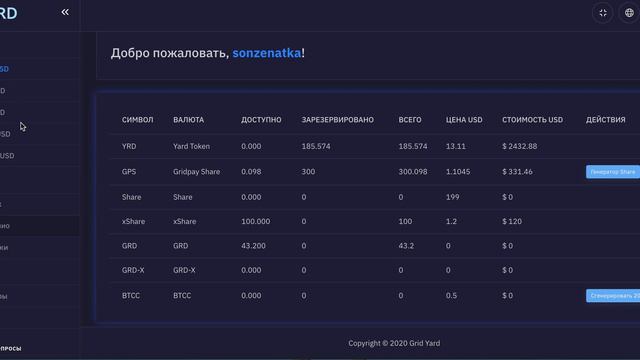
Task: Click the 199 price in Share row
Action: [453, 197]
